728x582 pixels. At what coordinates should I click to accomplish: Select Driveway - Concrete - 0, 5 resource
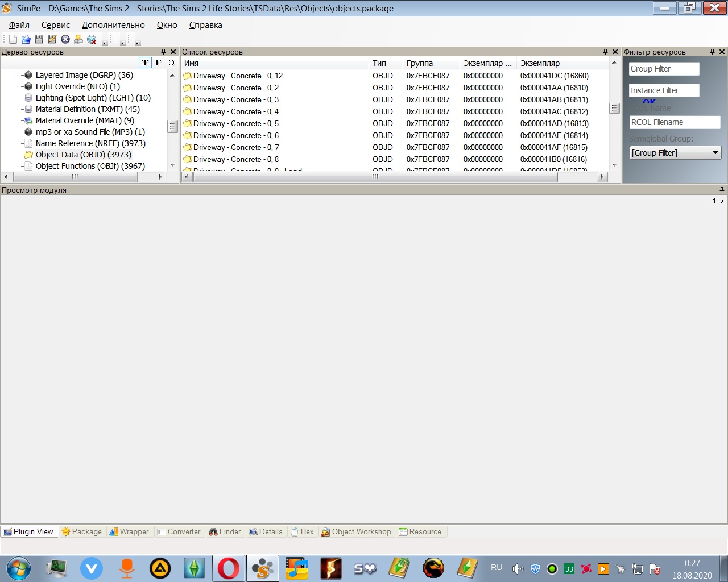(235, 123)
